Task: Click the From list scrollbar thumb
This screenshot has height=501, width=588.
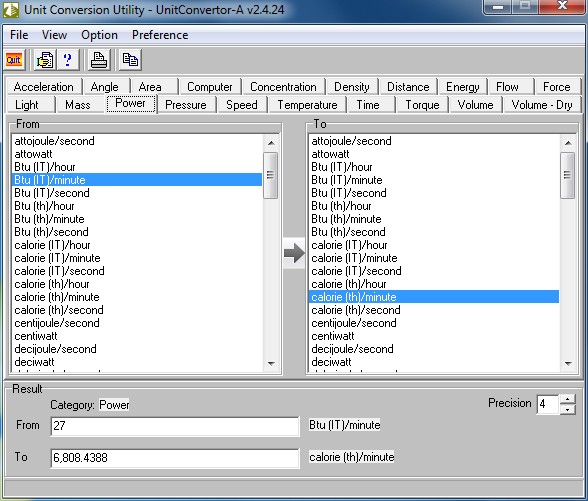Action: [x=271, y=175]
